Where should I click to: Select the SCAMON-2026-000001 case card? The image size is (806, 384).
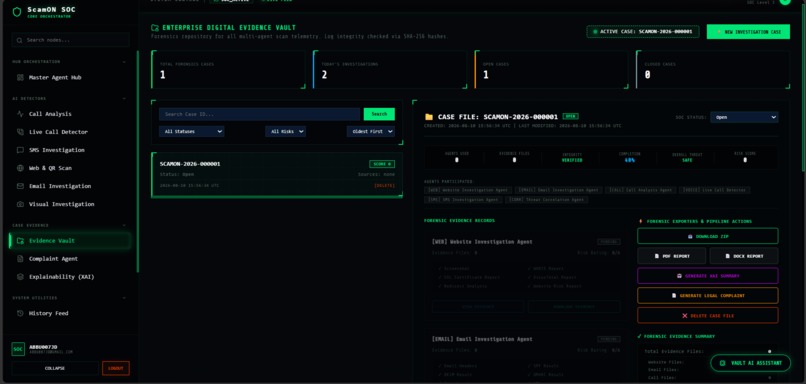pos(277,175)
